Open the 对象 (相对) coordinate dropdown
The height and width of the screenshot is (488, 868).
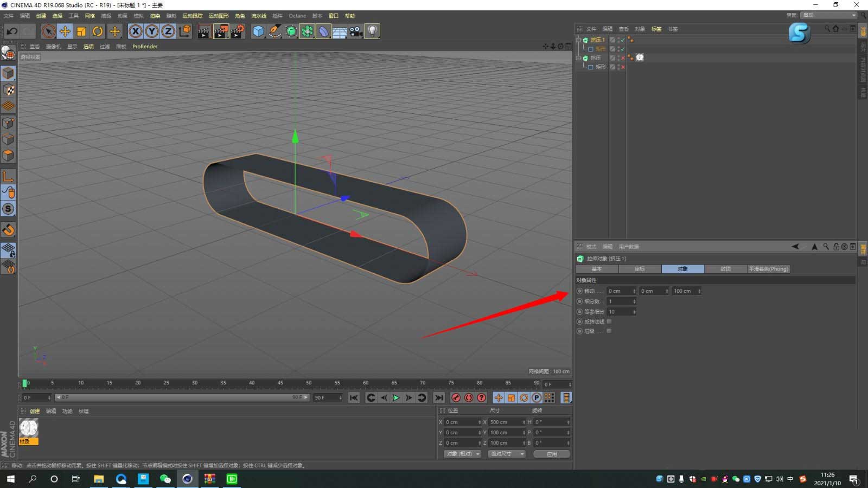pyautogui.click(x=463, y=454)
